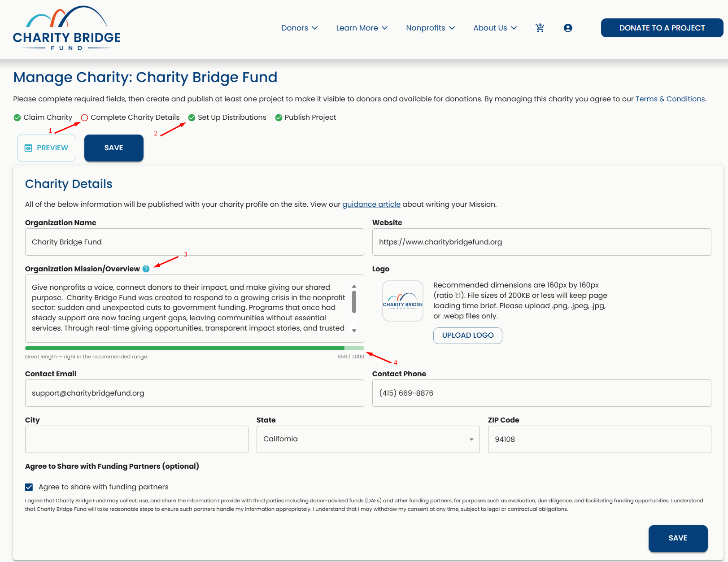This screenshot has width=728, height=562.
Task: Click the mission textarea scrollbar thumb
Action: click(354, 301)
